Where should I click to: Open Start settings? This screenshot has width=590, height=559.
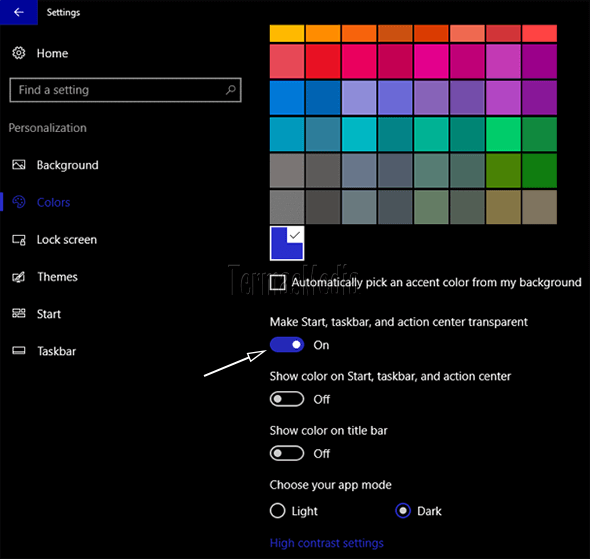tap(49, 314)
